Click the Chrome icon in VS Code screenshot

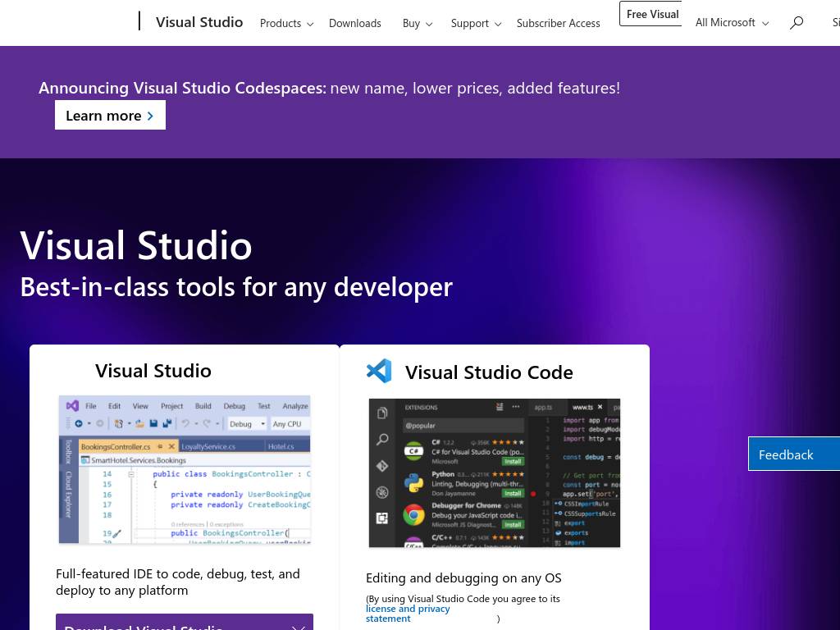click(x=414, y=515)
